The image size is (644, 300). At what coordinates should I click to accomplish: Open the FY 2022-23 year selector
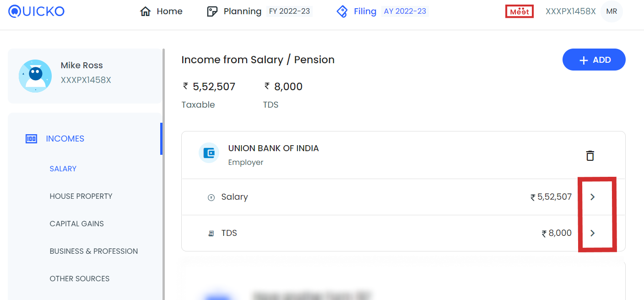[x=289, y=11]
